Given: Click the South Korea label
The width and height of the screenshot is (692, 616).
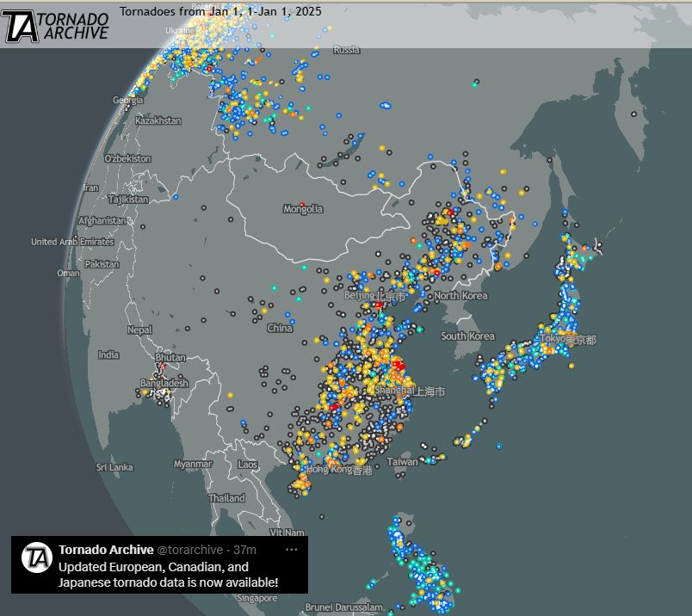Looking at the screenshot, I should (x=468, y=336).
